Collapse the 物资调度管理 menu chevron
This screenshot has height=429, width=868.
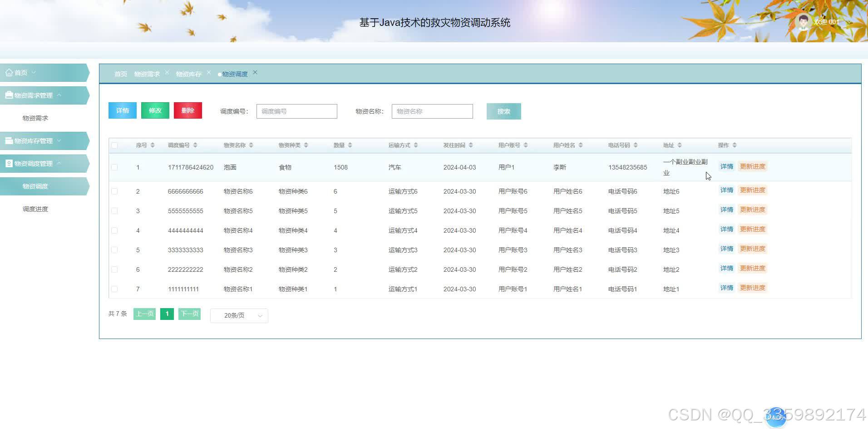click(x=59, y=163)
